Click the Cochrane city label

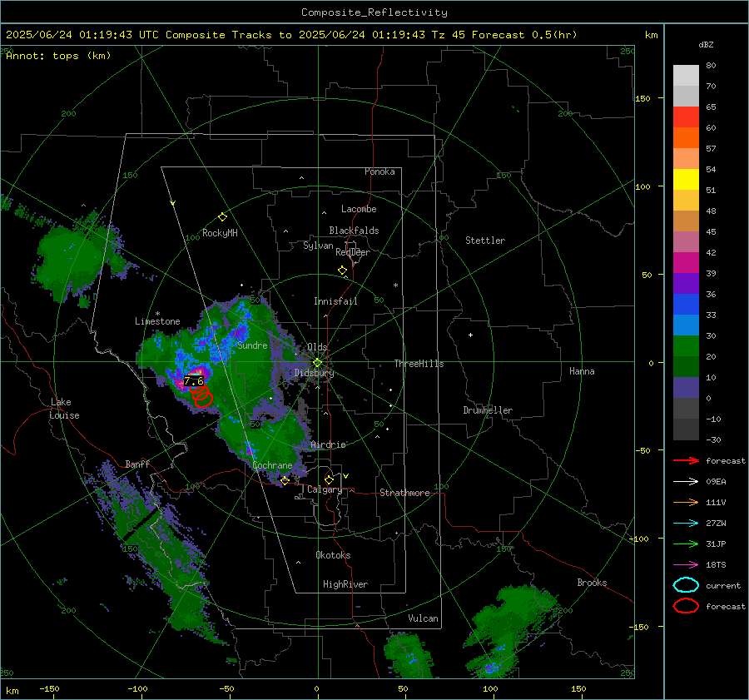point(272,465)
